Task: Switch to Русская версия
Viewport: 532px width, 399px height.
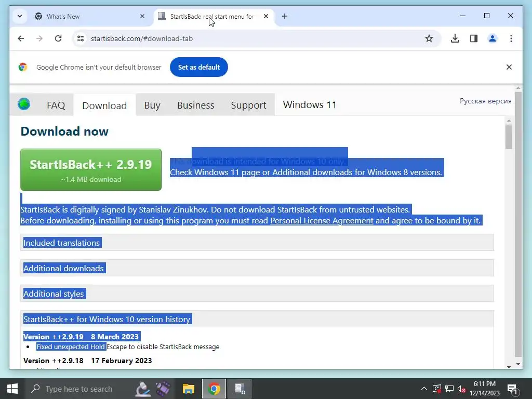Action: tap(486, 101)
